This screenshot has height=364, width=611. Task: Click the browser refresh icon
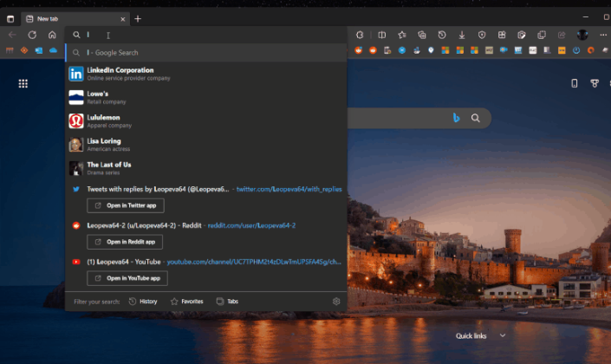pos(32,35)
